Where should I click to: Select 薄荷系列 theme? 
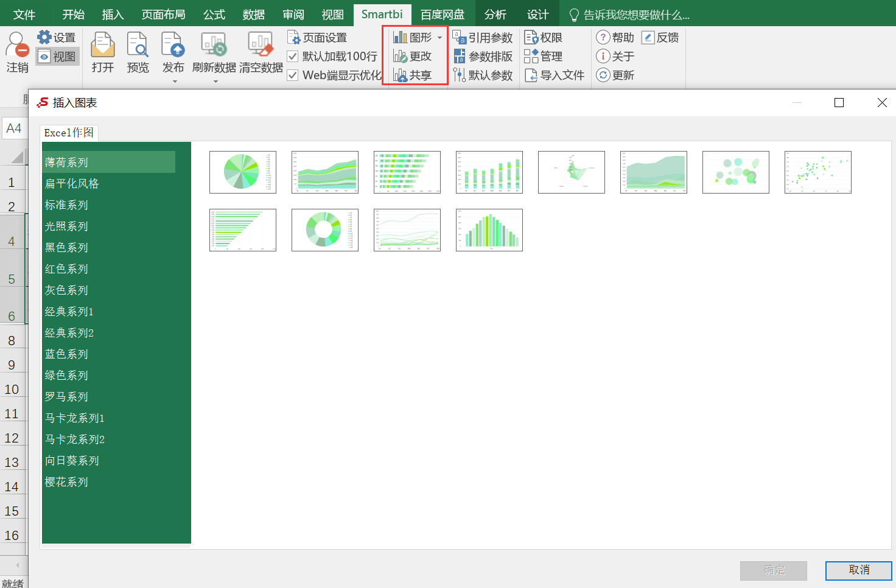click(109, 162)
